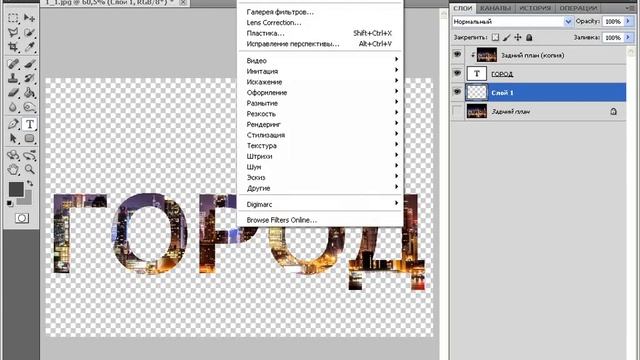Image resolution: width=640 pixels, height=360 pixels.
Task: Toggle lock position
Action: (518, 38)
